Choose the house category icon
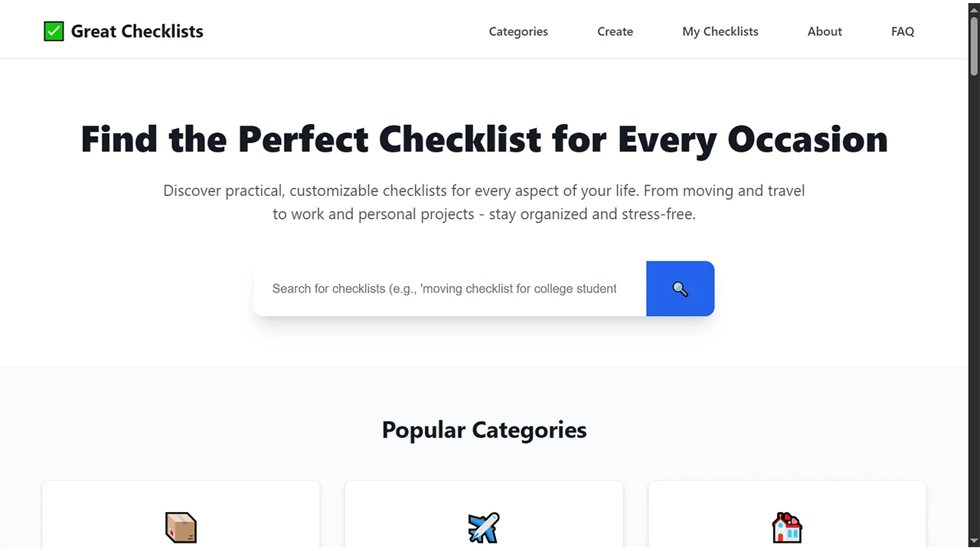Viewport: 980px width, 551px height. pos(787,527)
